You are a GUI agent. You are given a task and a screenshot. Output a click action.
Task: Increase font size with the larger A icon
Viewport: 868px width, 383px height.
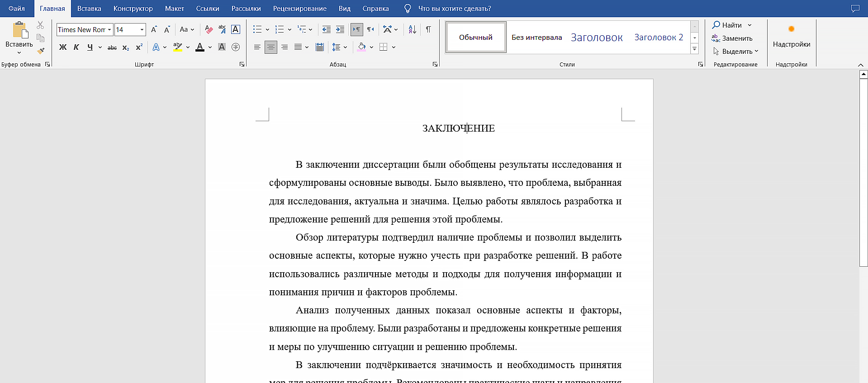(154, 29)
